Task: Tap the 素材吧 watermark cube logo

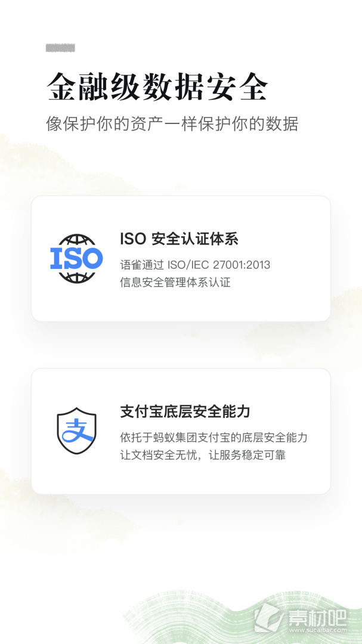Action: tap(268, 618)
